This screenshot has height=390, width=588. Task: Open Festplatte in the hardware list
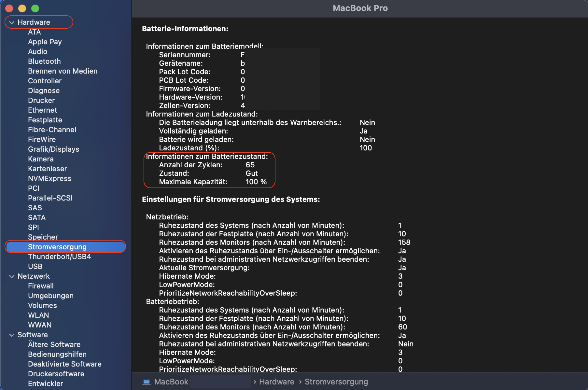45,120
